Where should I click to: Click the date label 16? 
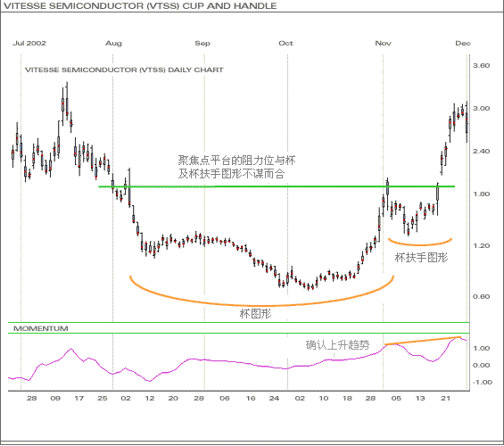pyautogui.click(x=251, y=399)
